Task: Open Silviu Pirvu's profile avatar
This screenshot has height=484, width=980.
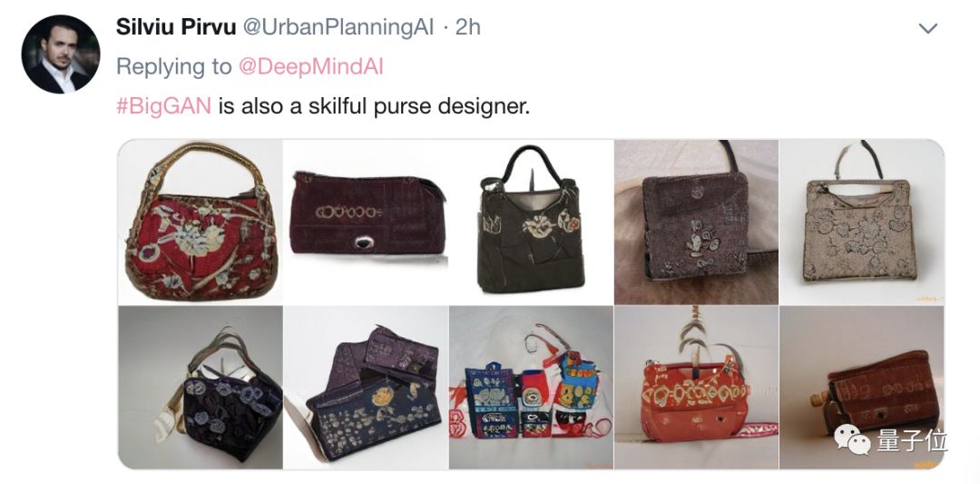Action: [61, 54]
